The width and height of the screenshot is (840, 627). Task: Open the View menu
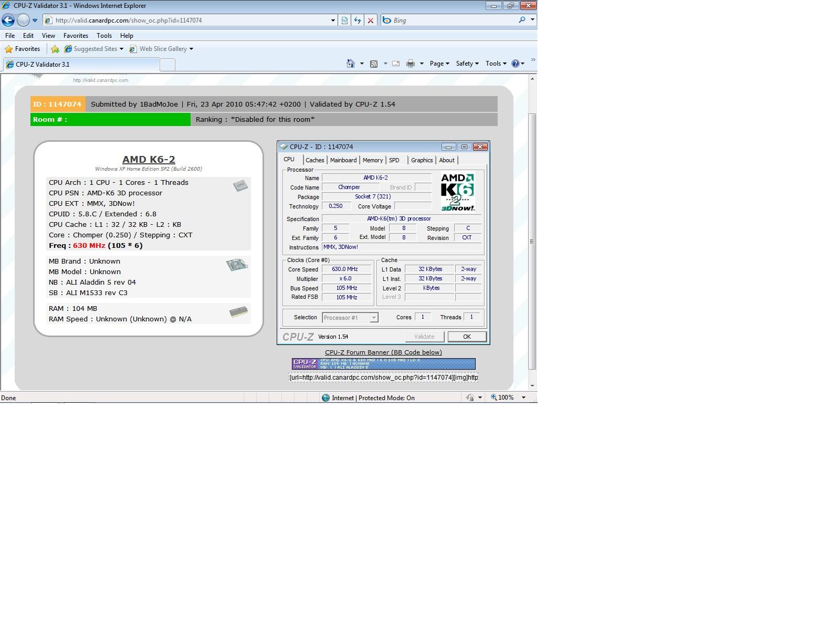point(48,36)
